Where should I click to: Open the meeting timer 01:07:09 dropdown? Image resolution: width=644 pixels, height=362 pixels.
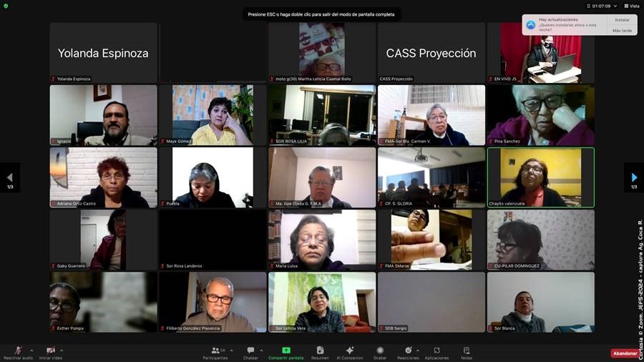coord(602,6)
